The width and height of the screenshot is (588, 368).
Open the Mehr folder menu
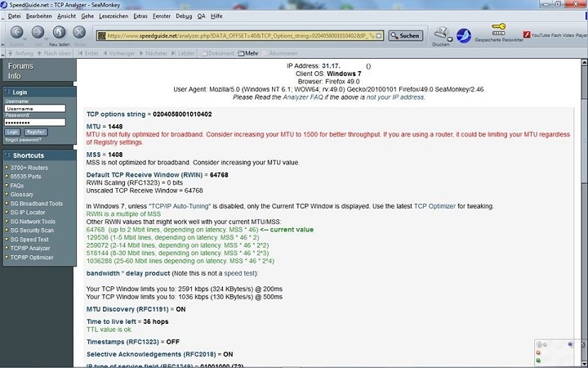point(248,53)
